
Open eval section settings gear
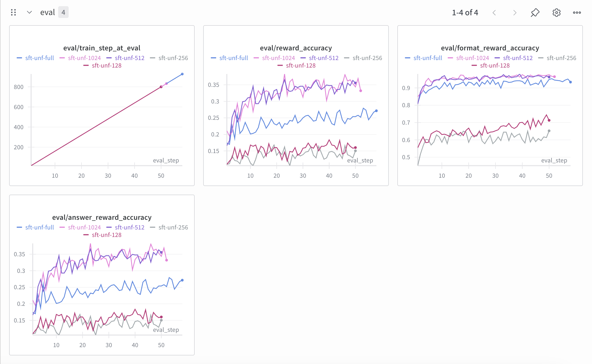pos(556,13)
